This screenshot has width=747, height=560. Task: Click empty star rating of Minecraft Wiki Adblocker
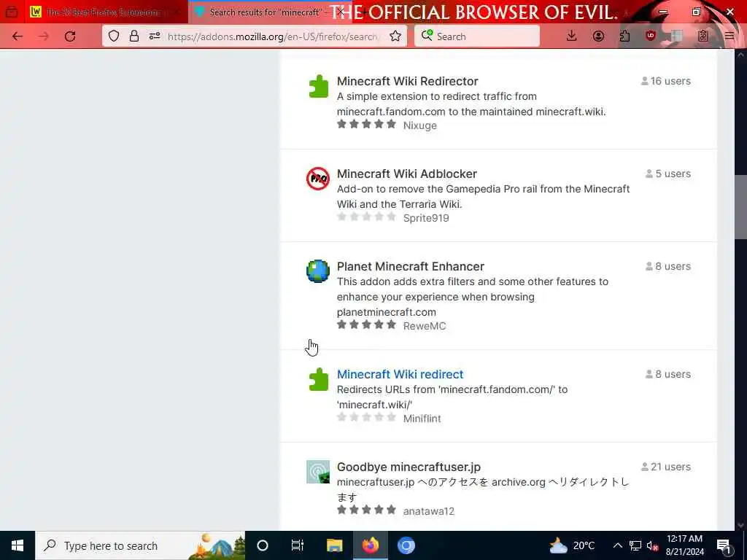coord(366,217)
